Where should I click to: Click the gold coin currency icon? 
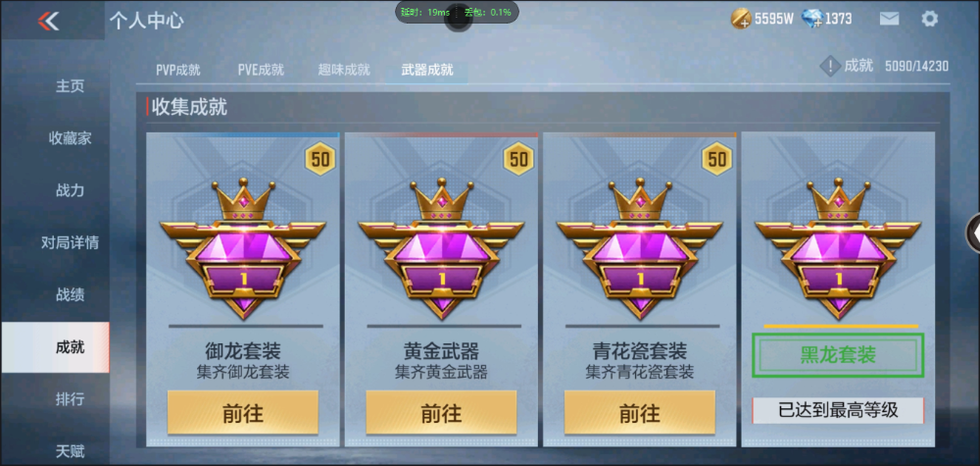point(741,19)
